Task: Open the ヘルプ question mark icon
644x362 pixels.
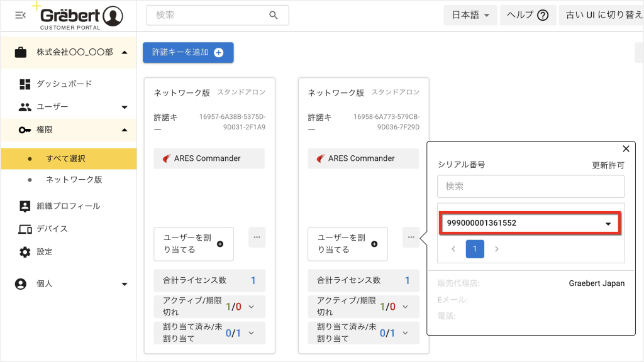Action: tap(543, 15)
